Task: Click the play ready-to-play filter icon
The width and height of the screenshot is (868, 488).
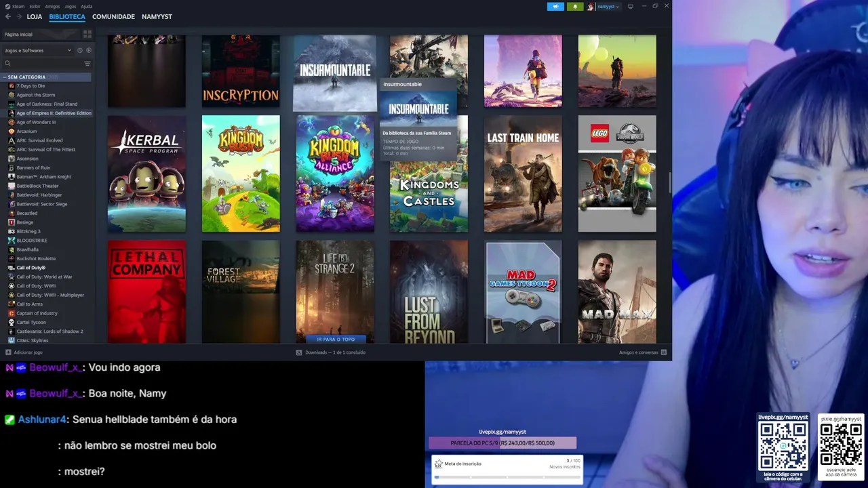Action: click(x=89, y=50)
